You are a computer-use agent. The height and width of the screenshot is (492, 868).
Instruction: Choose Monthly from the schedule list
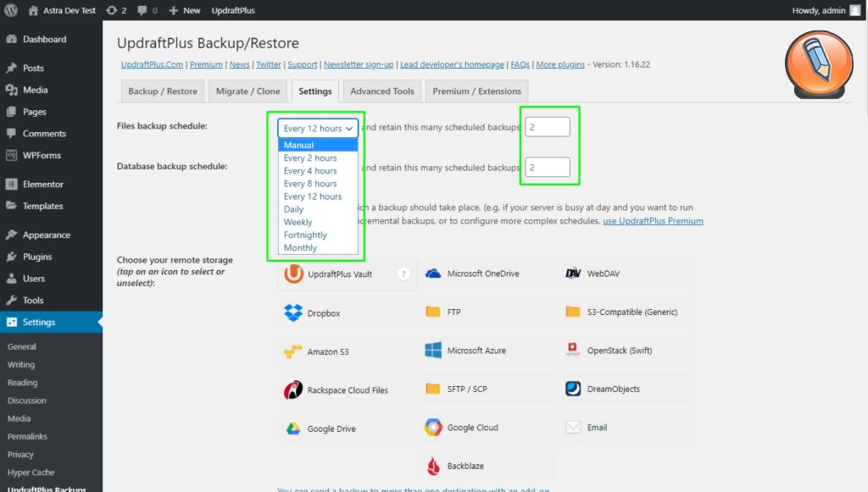(x=318, y=247)
